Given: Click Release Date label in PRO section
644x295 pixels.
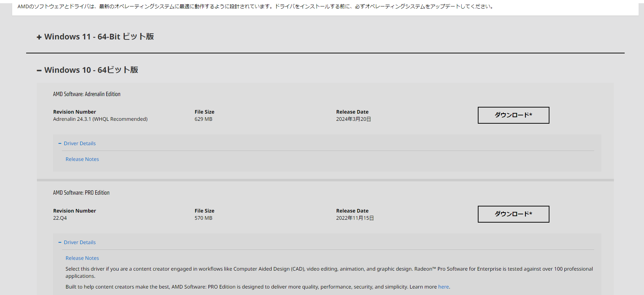Looking at the screenshot, I should 352,211.
